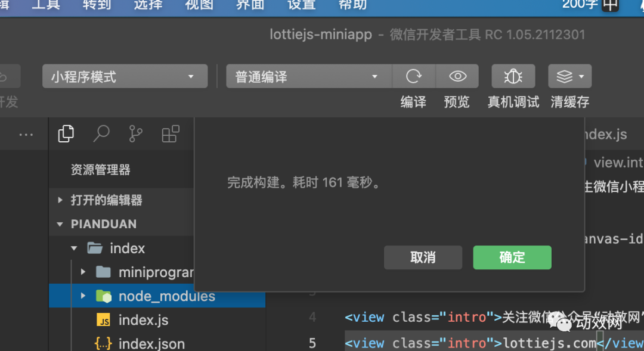Click 取消 button in dialog
The height and width of the screenshot is (351, 644).
click(423, 257)
